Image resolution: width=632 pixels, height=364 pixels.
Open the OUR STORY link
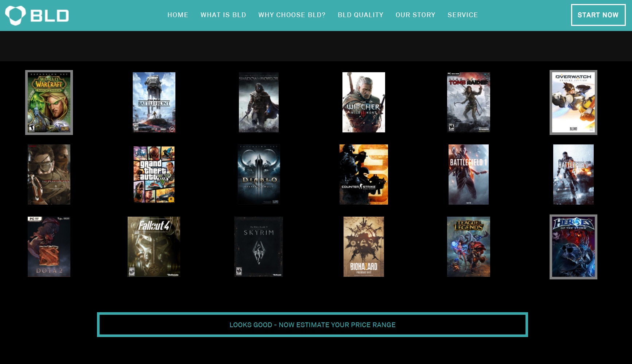[x=415, y=15]
